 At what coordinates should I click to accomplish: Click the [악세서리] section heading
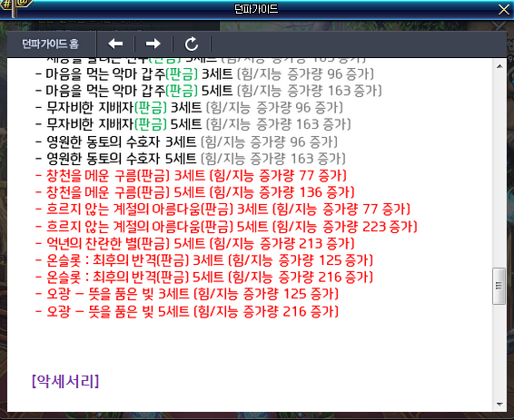tap(65, 381)
